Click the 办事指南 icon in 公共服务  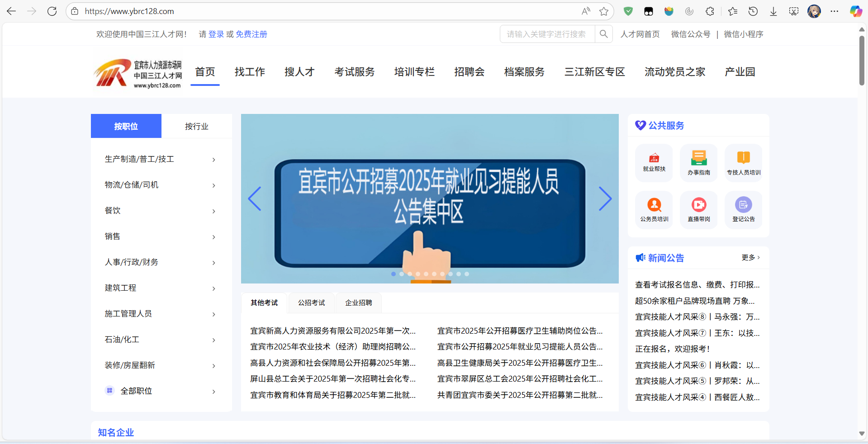pyautogui.click(x=698, y=162)
